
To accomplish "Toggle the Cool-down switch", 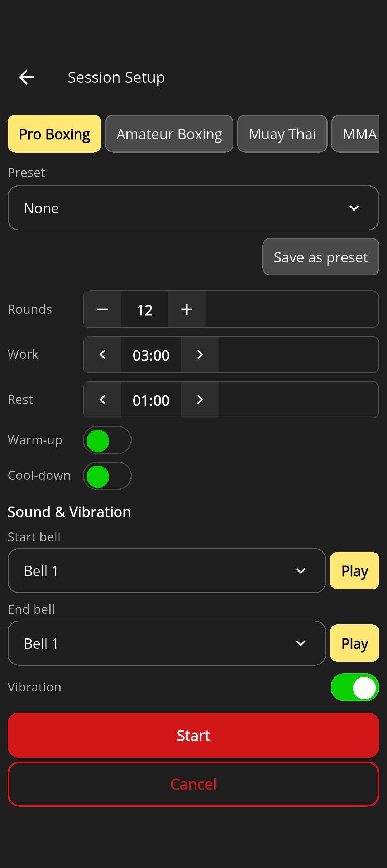I will tap(107, 476).
